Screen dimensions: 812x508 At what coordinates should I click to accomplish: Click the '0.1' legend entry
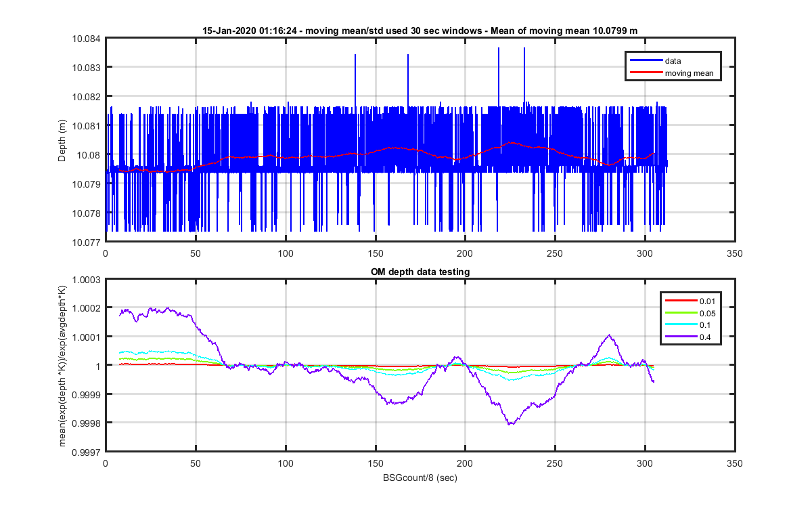pos(706,324)
